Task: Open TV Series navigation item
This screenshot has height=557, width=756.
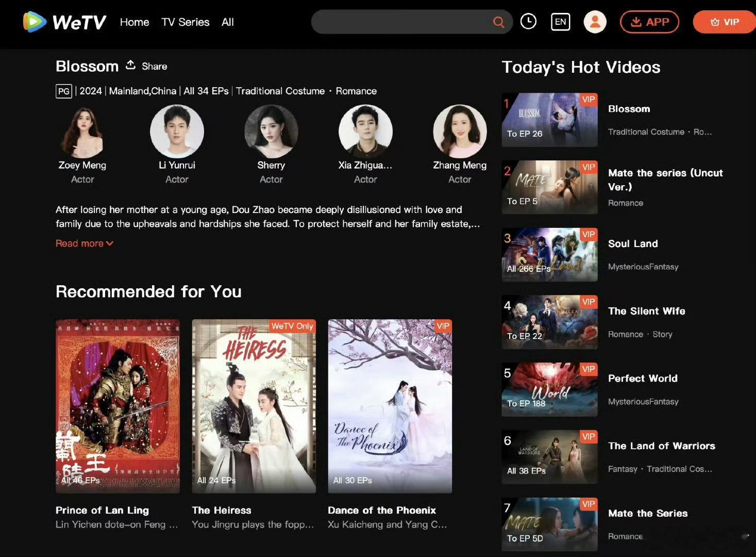Action: pos(186,22)
